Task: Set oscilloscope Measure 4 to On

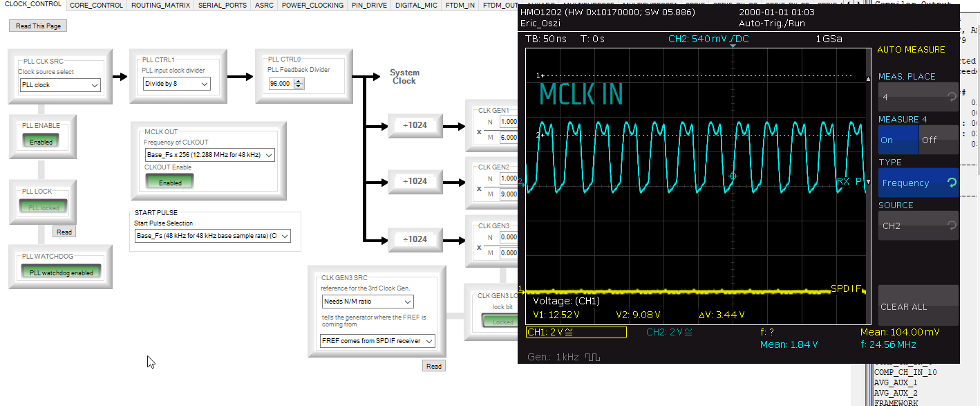Action: point(898,140)
